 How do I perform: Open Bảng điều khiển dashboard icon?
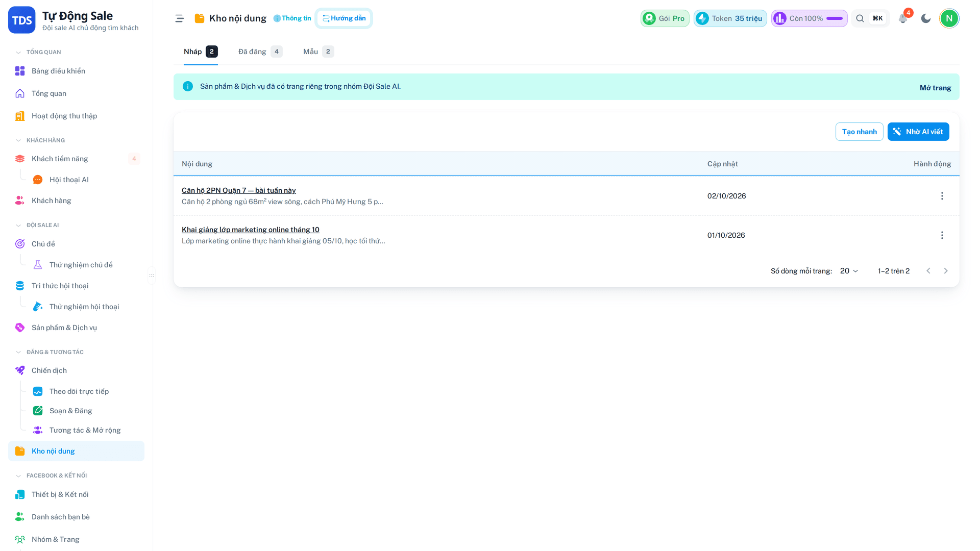pyautogui.click(x=20, y=71)
